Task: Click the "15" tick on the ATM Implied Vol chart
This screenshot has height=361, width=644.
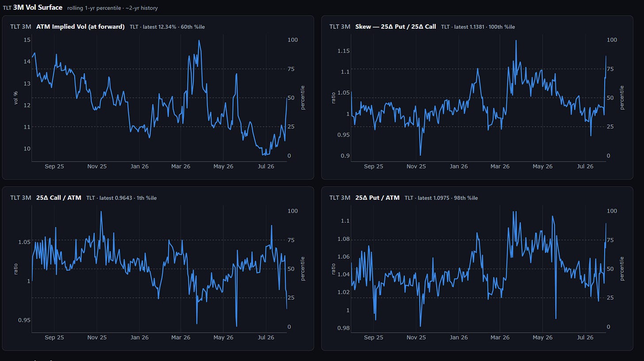Action: (x=27, y=40)
